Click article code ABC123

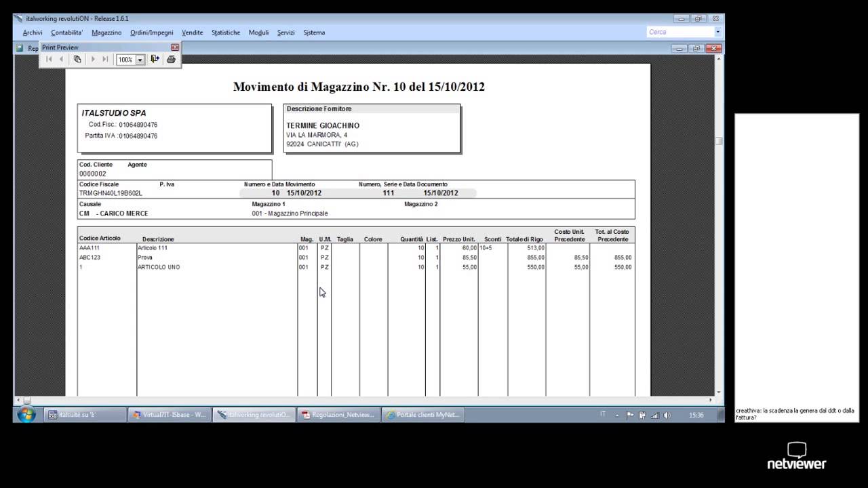[x=90, y=258]
